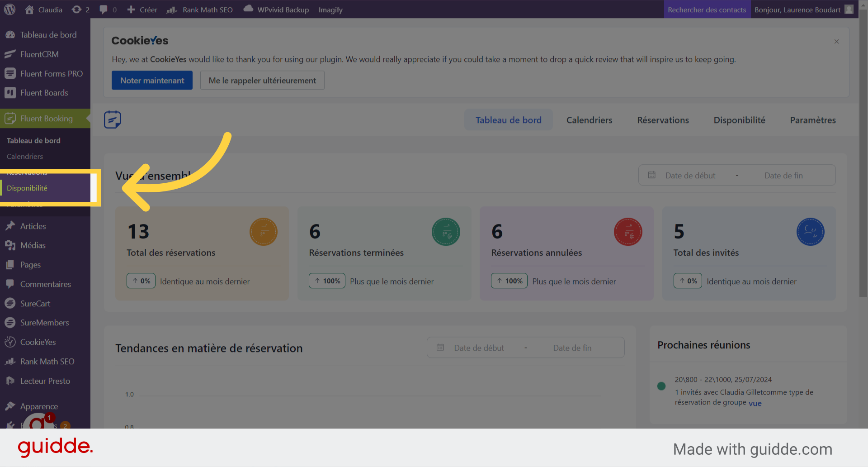Image resolution: width=868 pixels, height=467 pixels.
Task: Click Me le rappeler ultérieurement button
Action: pyautogui.click(x=262, y=80)
